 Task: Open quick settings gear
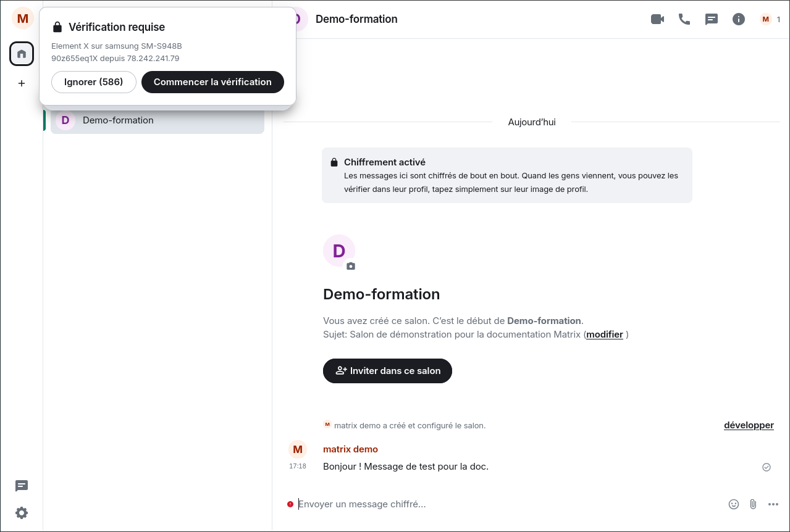[22, 513]
